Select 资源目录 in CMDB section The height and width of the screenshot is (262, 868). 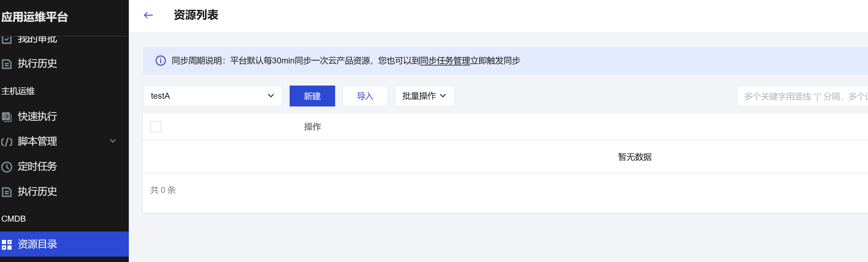tap(37, 244)
